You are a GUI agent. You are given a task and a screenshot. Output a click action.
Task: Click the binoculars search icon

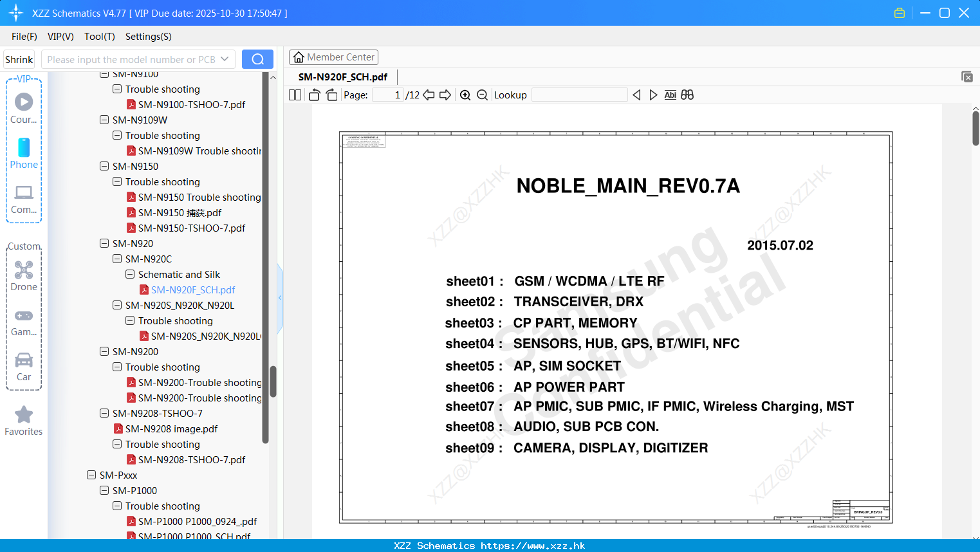pyautogui.click(x=687, y=95)
